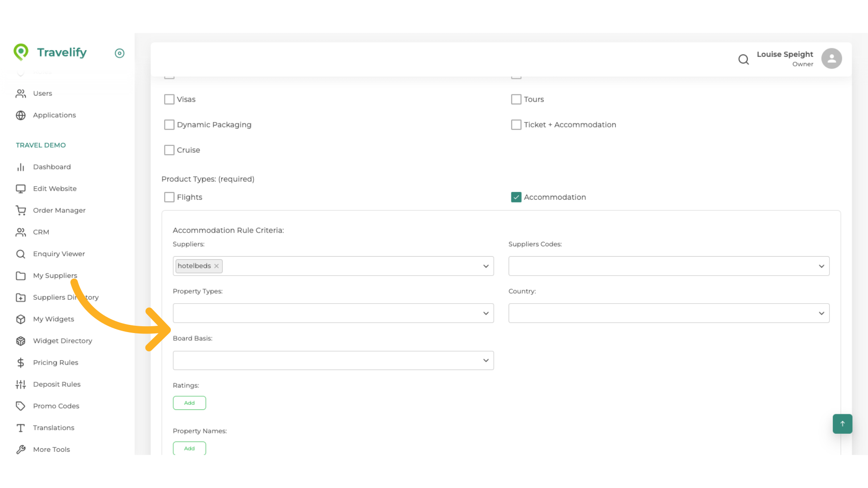
Task: Select the Translations icon in the sidebar
Action: tap(21, 427)
